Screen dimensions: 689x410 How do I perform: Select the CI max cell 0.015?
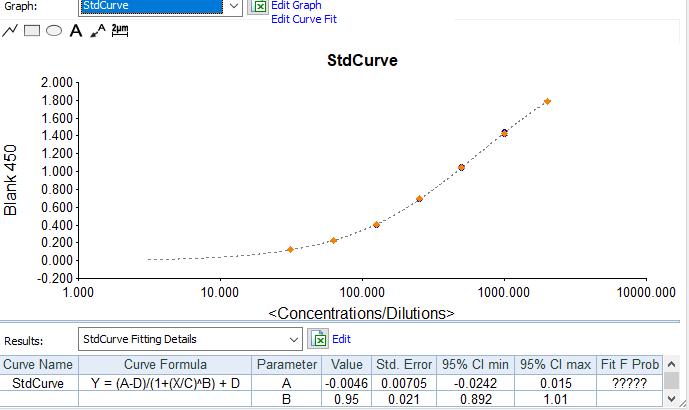pos(555,383)
